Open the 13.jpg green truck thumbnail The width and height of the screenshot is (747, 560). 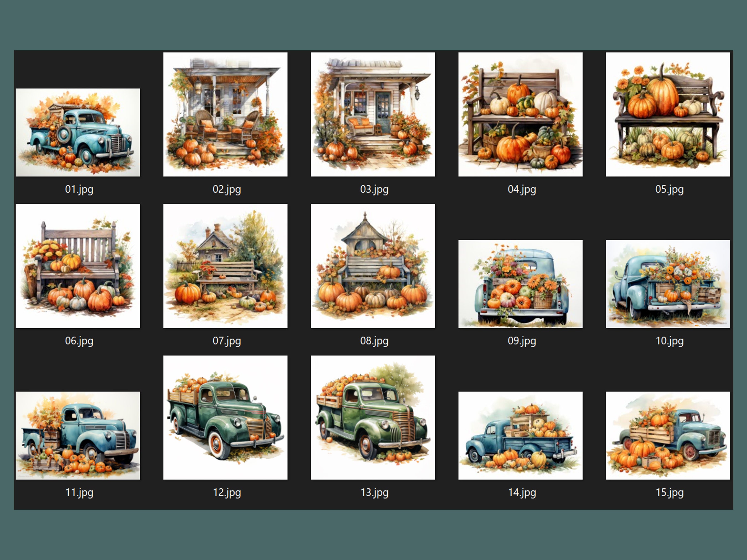click(373, 417)
